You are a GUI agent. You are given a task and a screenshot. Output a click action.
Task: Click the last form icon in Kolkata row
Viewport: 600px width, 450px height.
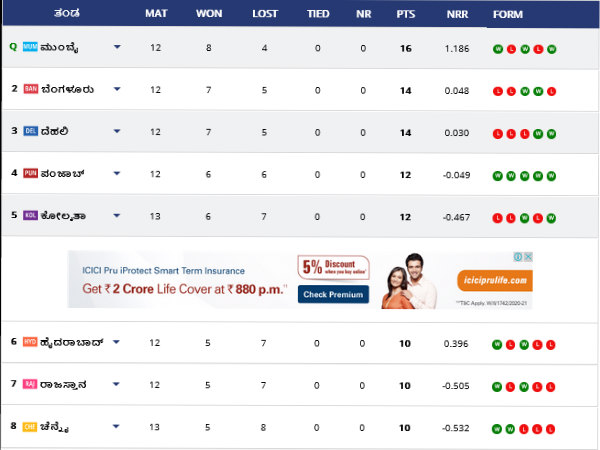[551, 218]
